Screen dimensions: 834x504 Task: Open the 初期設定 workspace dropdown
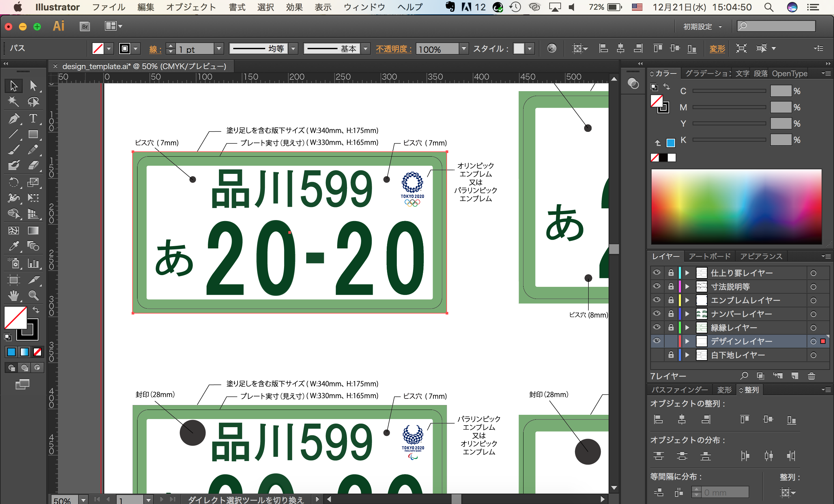point(702,26)
